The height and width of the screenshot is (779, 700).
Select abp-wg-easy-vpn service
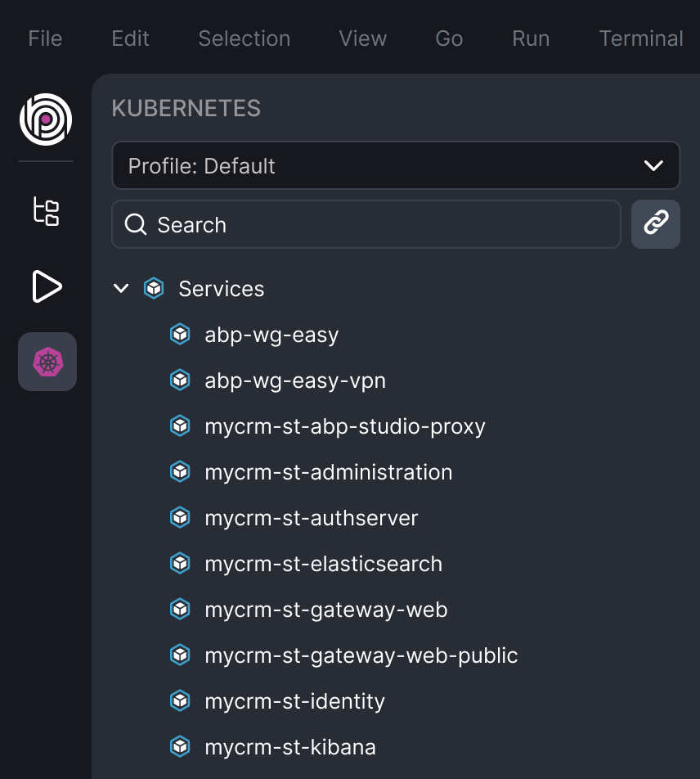point(295,380)
